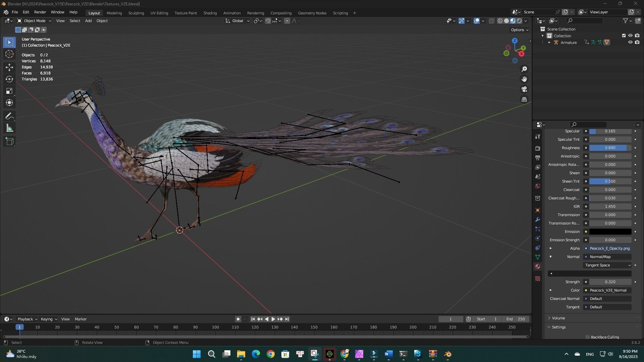
Task: Choose the Rotate tool
Action: point(9,79)
